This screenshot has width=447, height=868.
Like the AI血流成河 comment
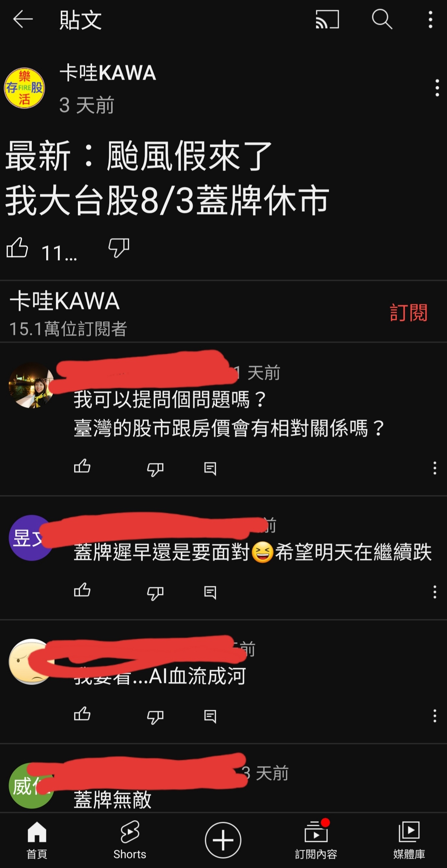[82, 715]
